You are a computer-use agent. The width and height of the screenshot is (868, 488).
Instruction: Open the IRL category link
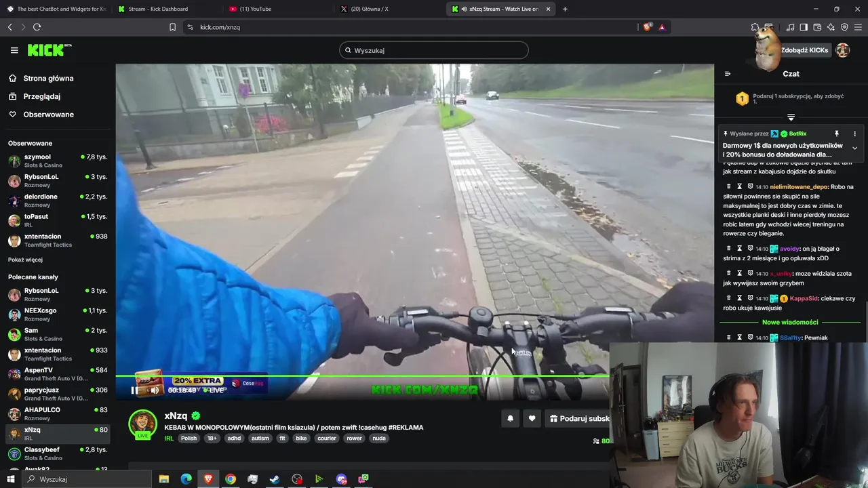point(169,438)
